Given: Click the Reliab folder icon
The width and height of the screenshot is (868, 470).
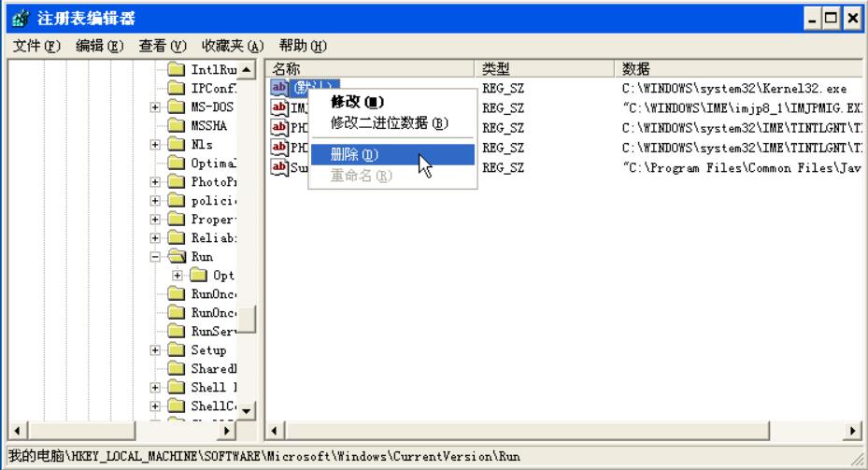Looking at the screenshot, I should [x=176, y=237].
